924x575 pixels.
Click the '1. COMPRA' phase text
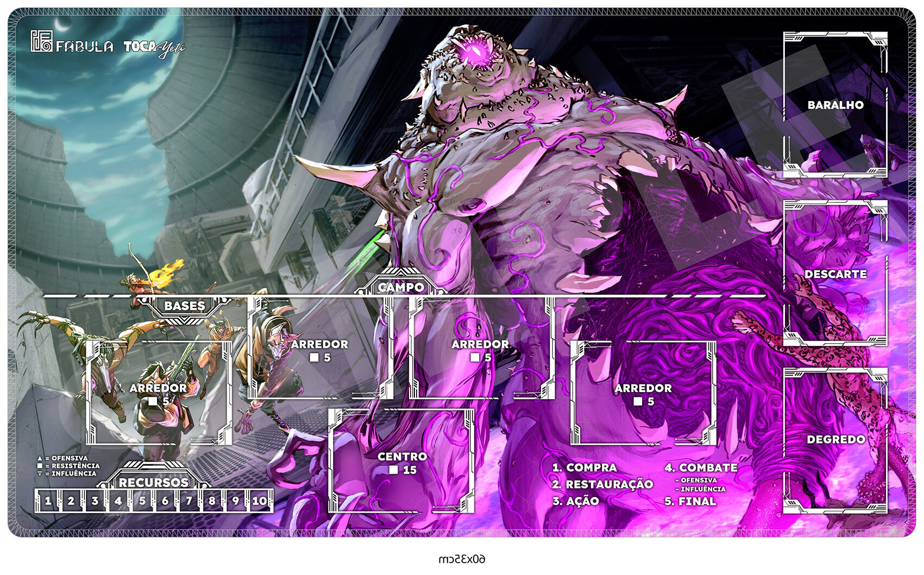click(x=584, y=467)
